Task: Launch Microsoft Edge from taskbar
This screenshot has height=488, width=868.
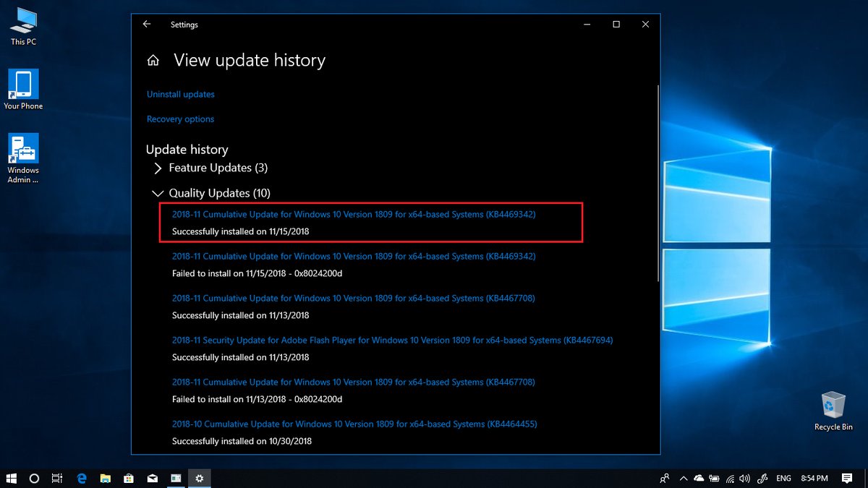Action: 82,478
